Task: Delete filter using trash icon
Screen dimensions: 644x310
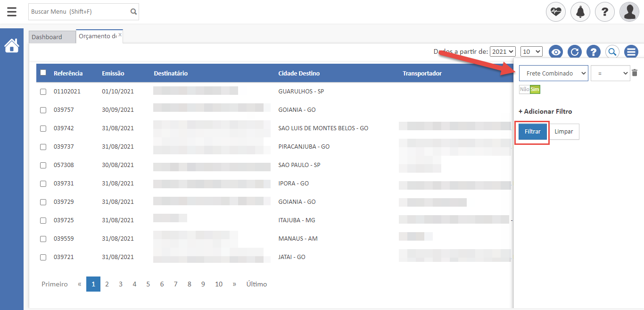Action: 635,73
